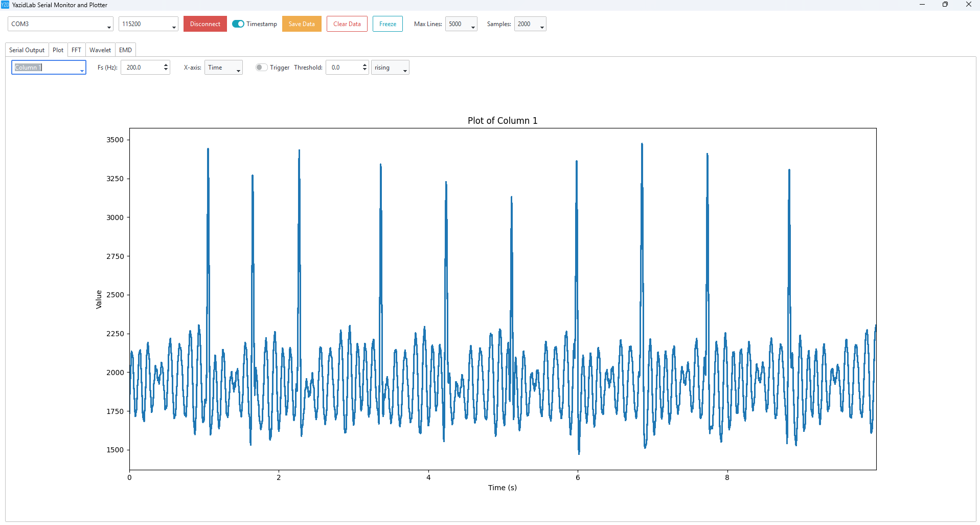Open the rising edge dropdown

(390, 68)
